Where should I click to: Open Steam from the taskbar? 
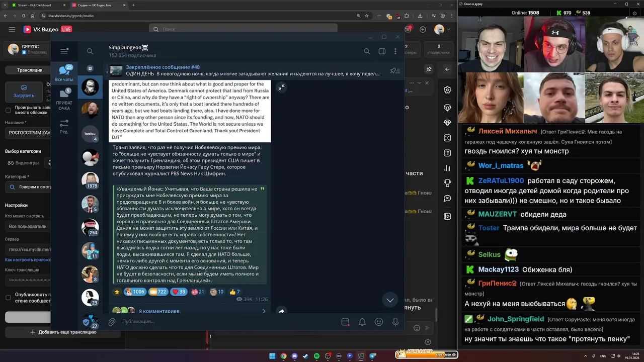point(305,356)
